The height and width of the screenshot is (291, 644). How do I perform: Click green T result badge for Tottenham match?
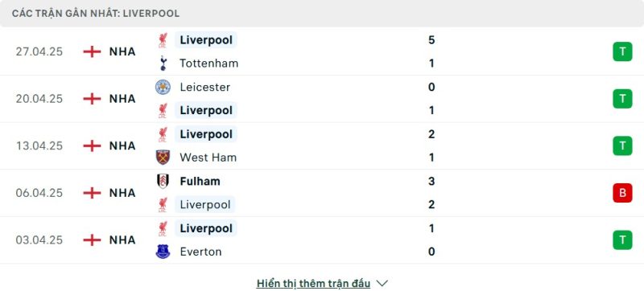pos(622,51)
